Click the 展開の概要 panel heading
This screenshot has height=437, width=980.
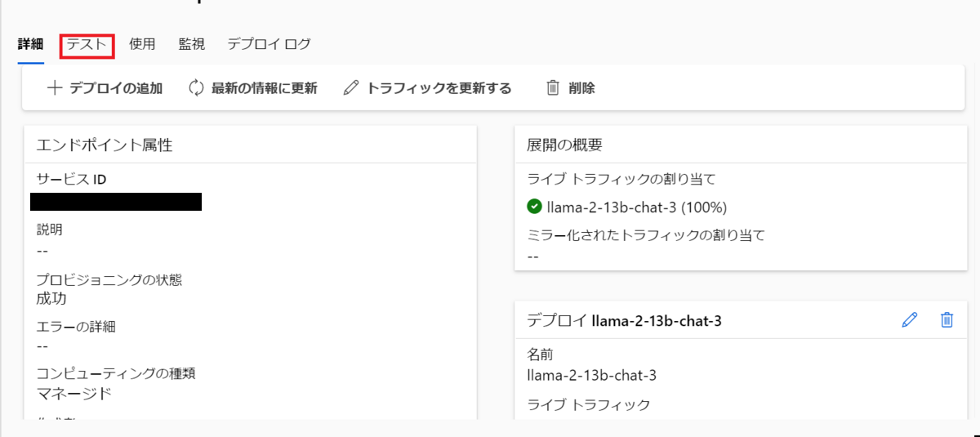565,145
